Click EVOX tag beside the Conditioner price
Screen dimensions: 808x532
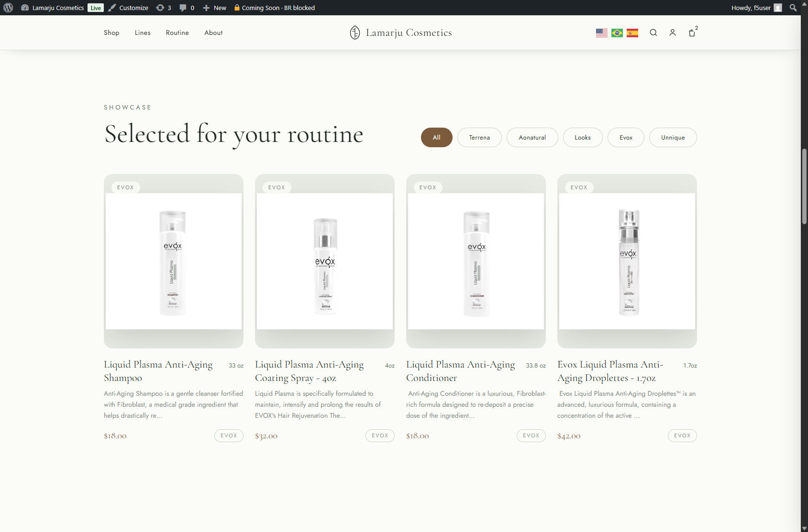coord(531,435)
